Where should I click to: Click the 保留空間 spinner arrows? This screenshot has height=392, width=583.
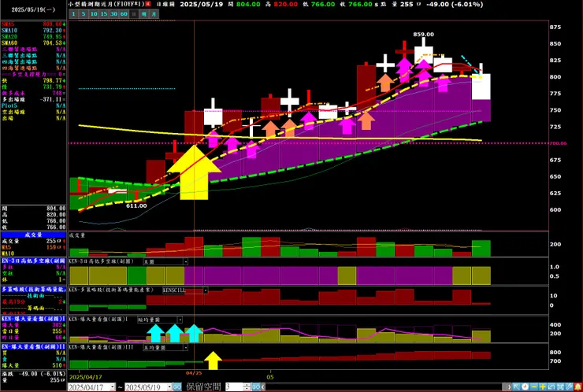247,386
